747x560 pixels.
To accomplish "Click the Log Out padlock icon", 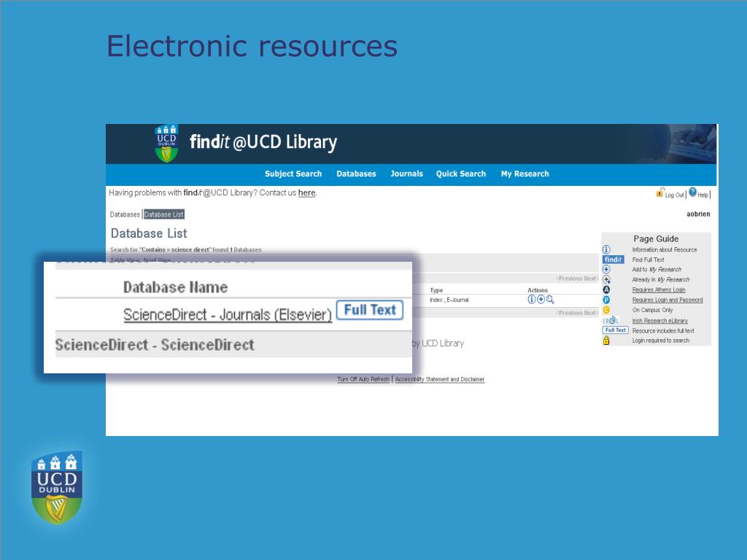I will [659, 192].
